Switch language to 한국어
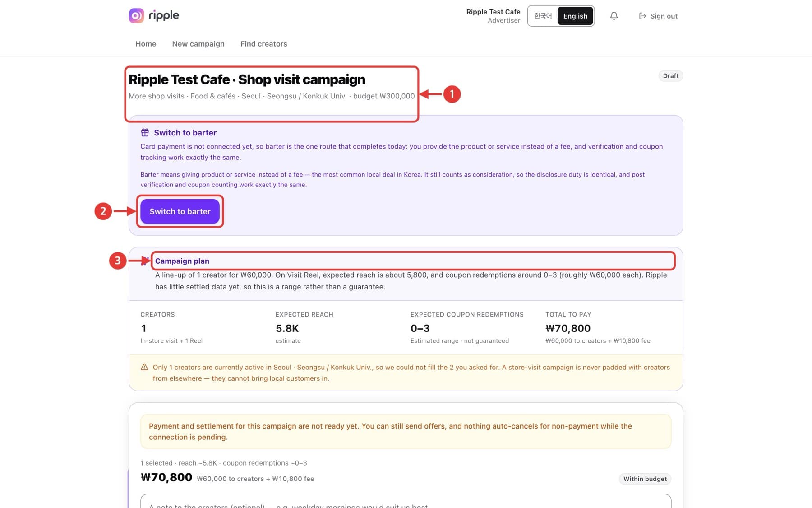 [x=543, y=16]
